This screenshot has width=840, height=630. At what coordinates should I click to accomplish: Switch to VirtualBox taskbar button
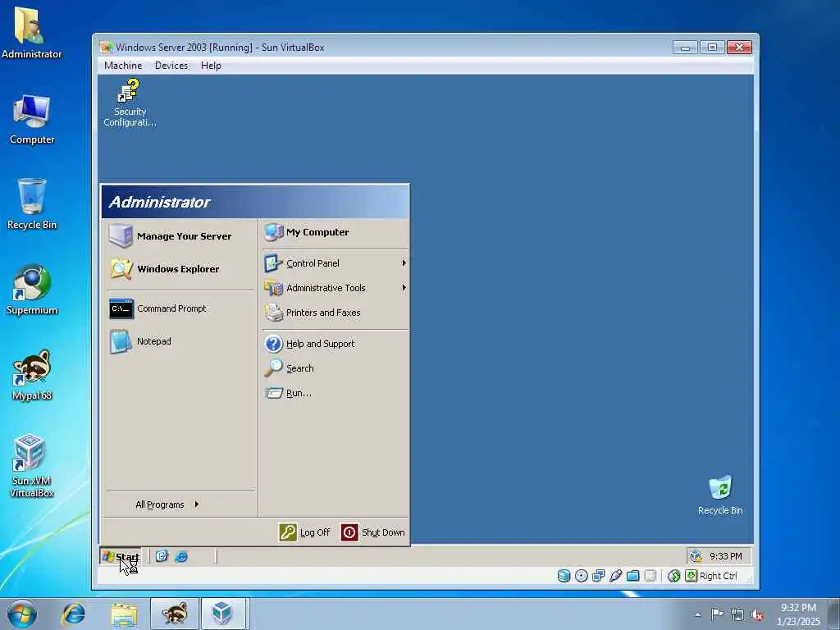click(223, 614)
